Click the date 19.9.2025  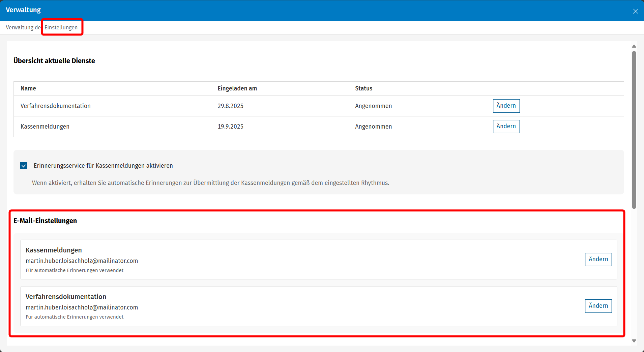[230, 127]
